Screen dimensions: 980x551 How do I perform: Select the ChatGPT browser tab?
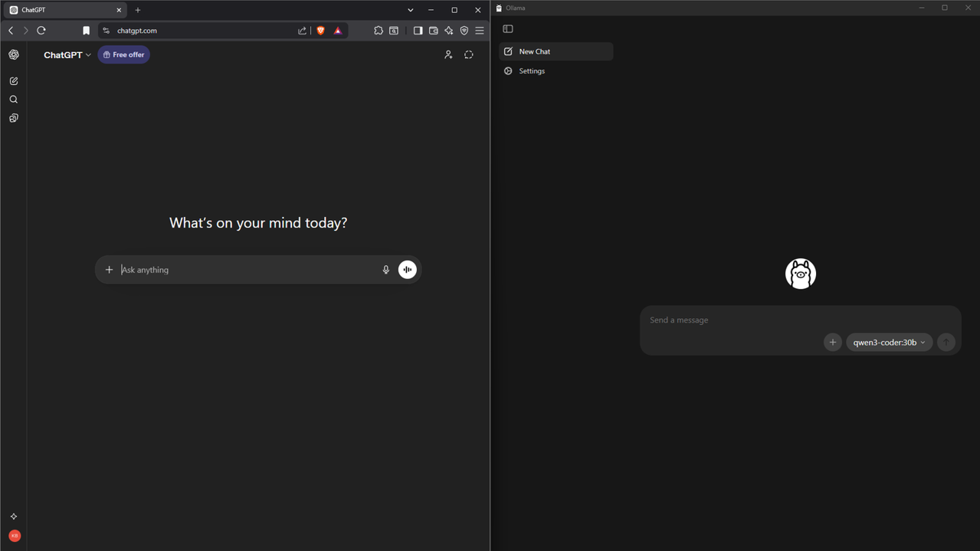pos(66,10)
